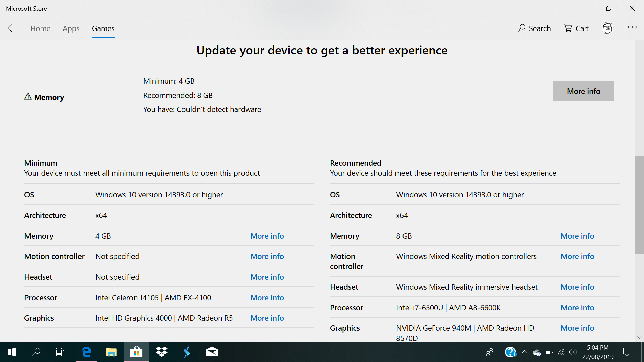
Task: Open the blue lightning app on taskbar
Action: pos(187,352)
